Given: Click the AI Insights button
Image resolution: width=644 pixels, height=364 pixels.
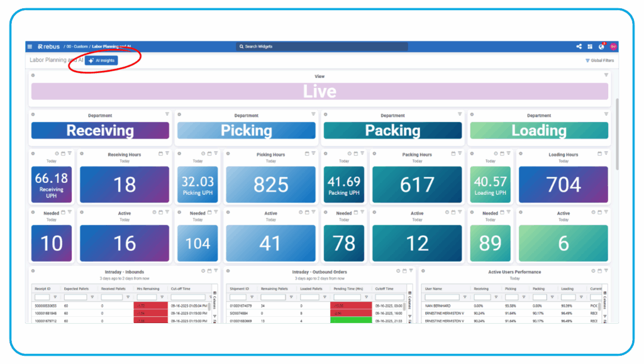Looking at the screenshot, I should pos(101,60).
